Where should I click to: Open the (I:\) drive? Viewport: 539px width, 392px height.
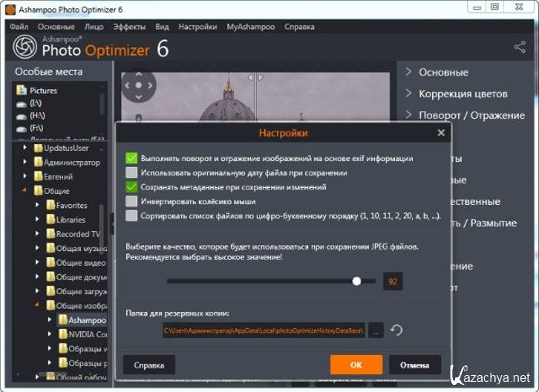[x=36, y=103]
